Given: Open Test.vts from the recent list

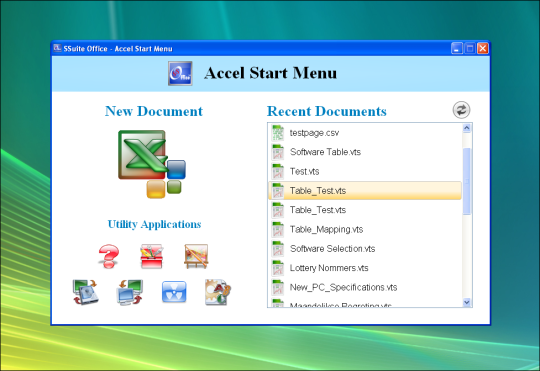Looking at the screenshot, I should [365, 171].
